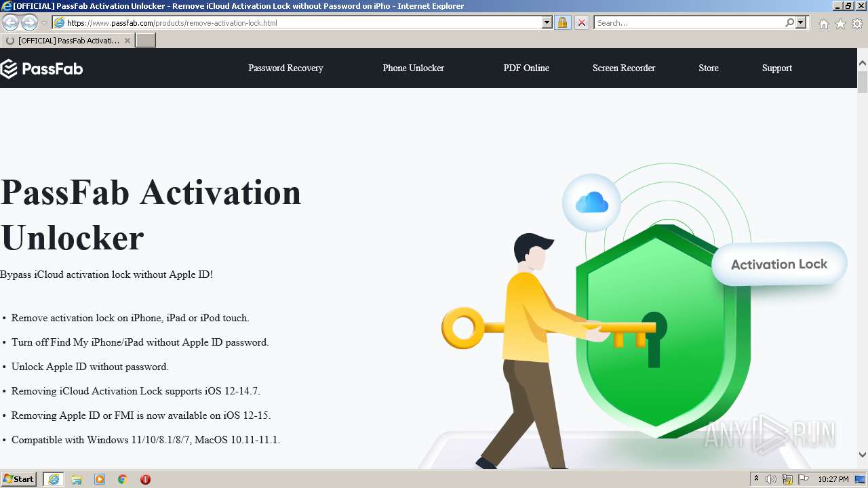This screenshot has width=868, height=488.
Task: Show hidden tray icons arrow
Action: point(756,479)
